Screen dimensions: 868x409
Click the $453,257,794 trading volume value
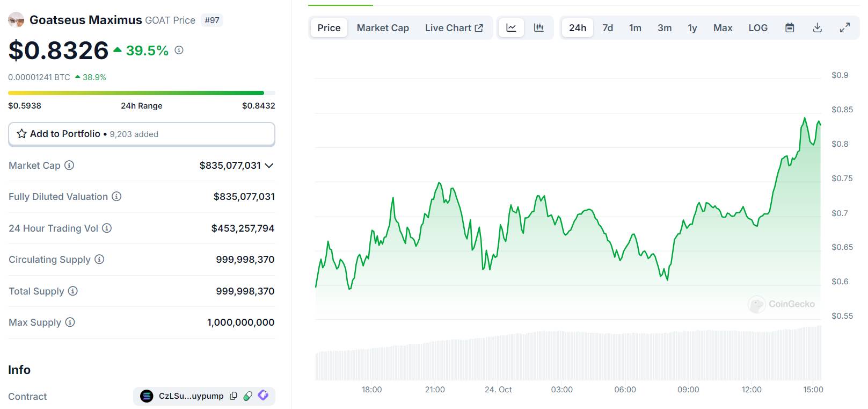click(x=243, y=228)
